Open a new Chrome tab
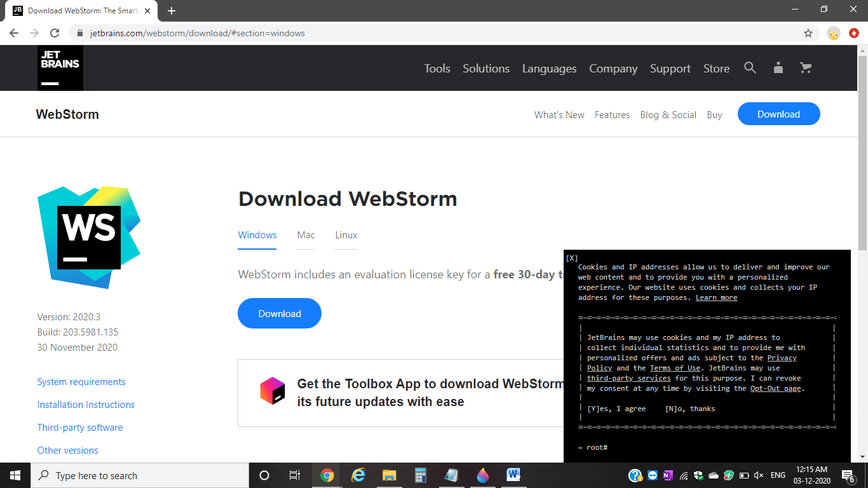Viewport: 868px width, 488px height. point(172,11)
